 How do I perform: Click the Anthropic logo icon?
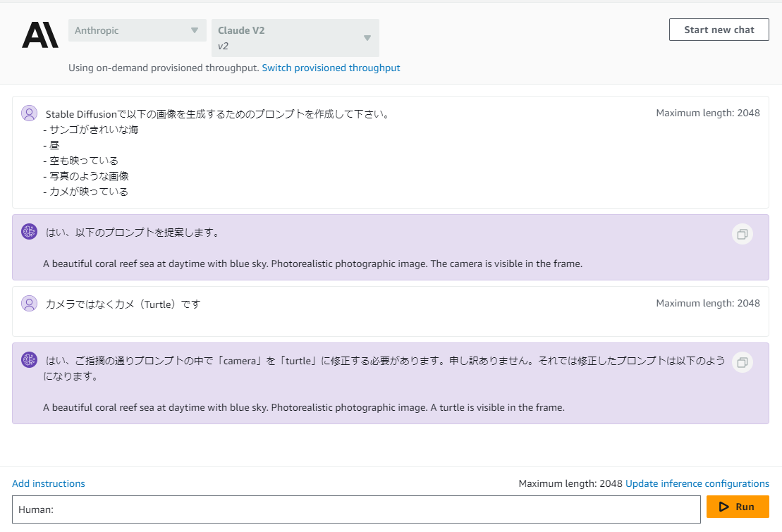coord(40,35)
